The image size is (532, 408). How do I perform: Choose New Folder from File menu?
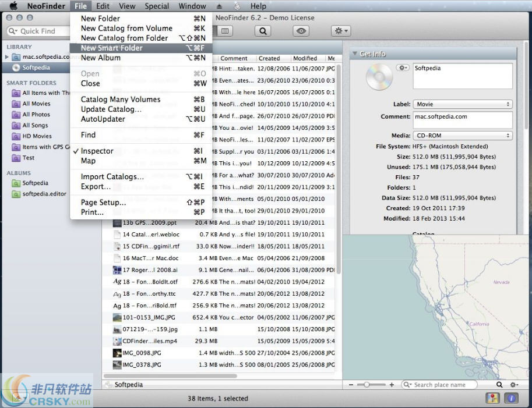(141, 19)
